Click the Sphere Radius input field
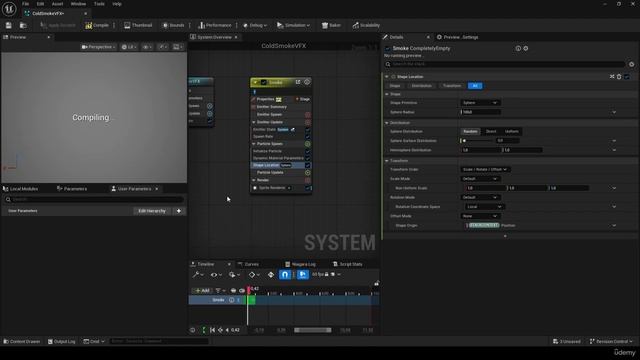The height and width of the screenshot is (360, 640). (481, 112)
